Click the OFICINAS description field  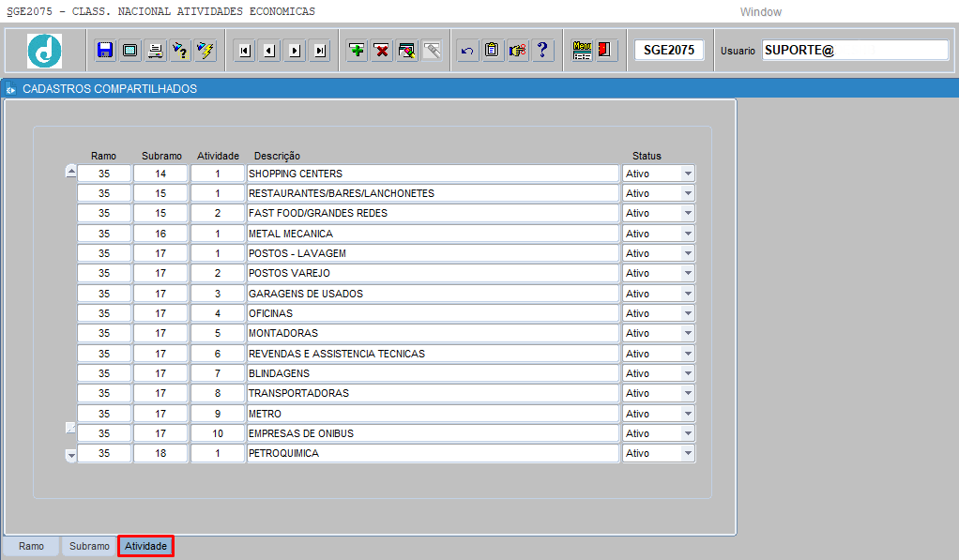[x=432, y=313]
